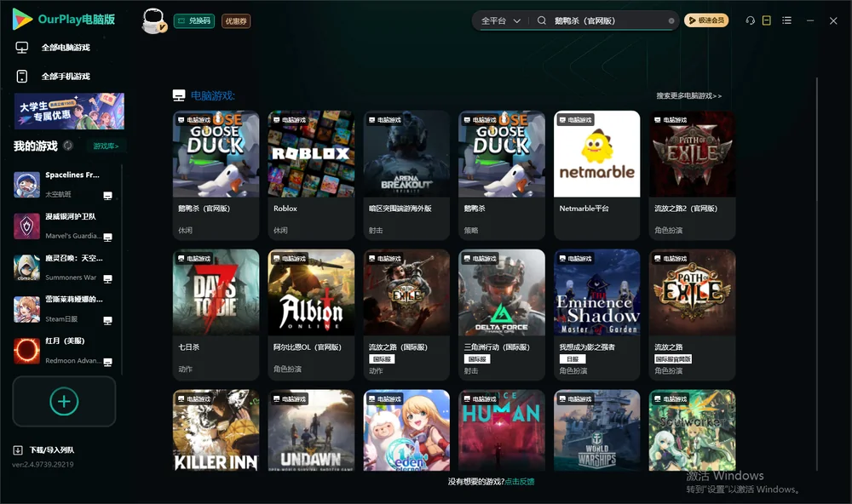Click the download icon beside 下载/导入列队
This screenshot has width=852, height=504.
tap(18, 450)
